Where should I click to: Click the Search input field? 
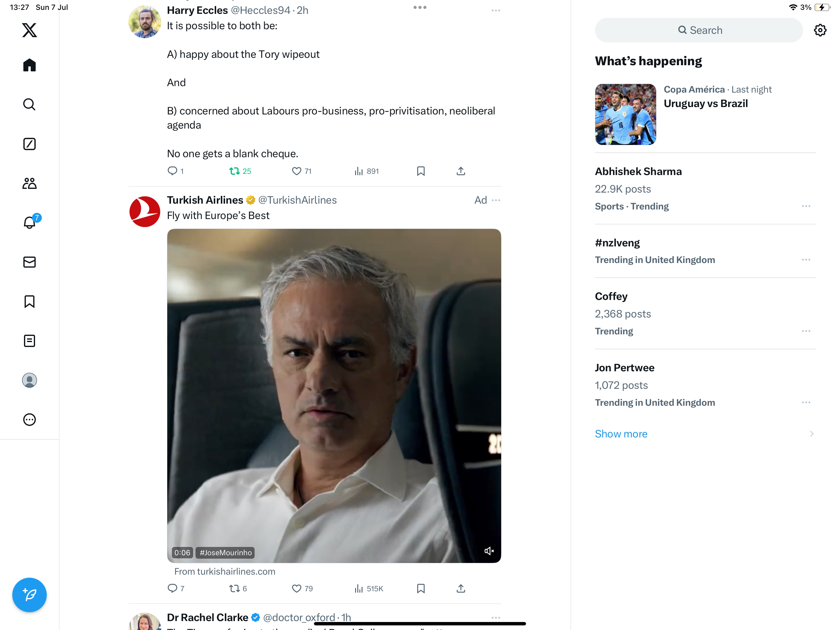(699, 30)
